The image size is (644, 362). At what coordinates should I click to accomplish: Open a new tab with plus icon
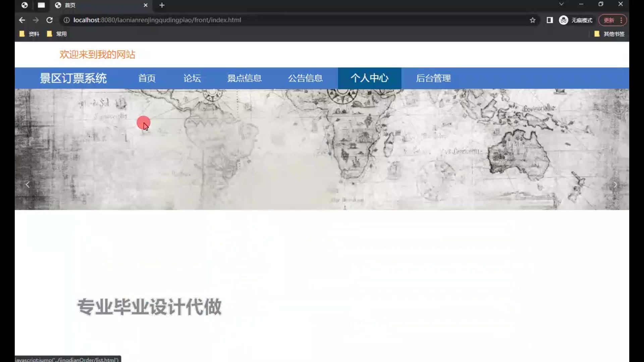point(162,5)
